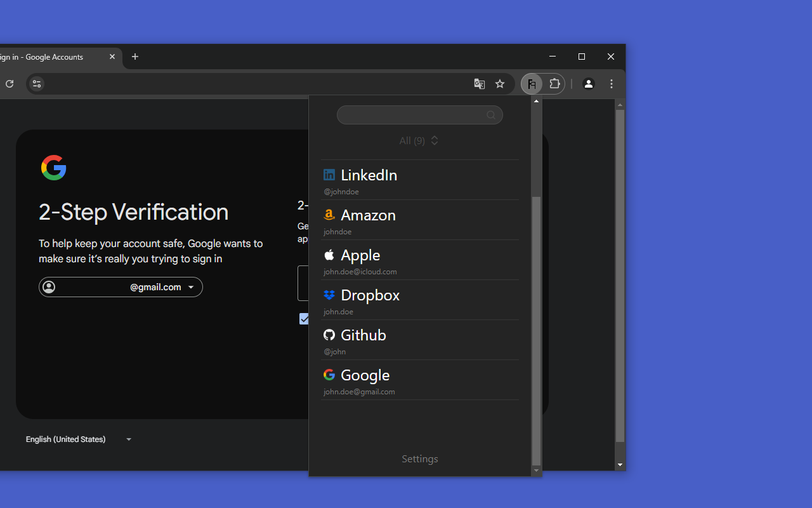Image resolution: width=812 pixels, height=508 pixels.
Task: Select the Apple account icon
Action: [329, 255]
